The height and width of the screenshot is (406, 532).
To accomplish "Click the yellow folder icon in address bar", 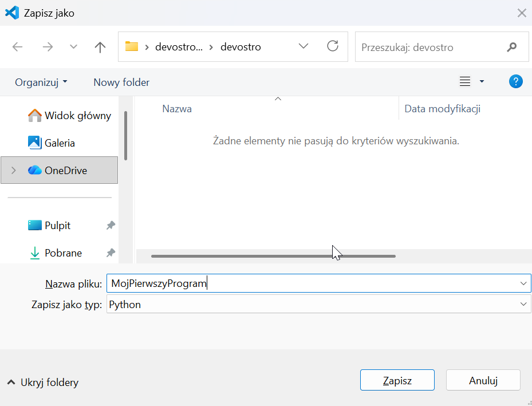I will click(132, 46).
